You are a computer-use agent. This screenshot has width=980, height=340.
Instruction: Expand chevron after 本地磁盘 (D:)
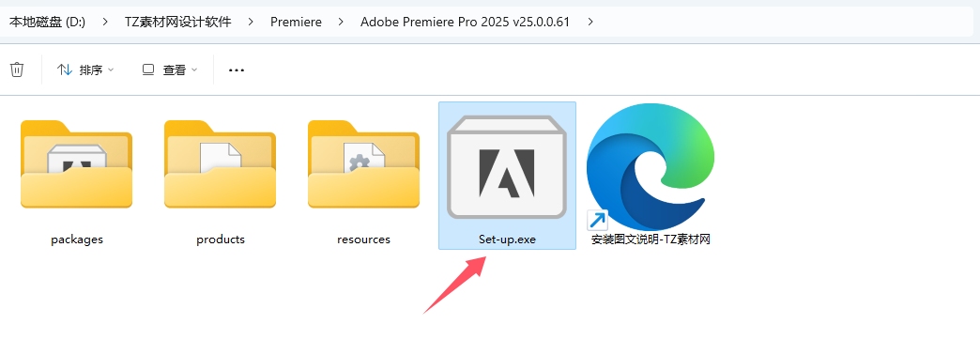pyautogui.click(x=104, y=22)
